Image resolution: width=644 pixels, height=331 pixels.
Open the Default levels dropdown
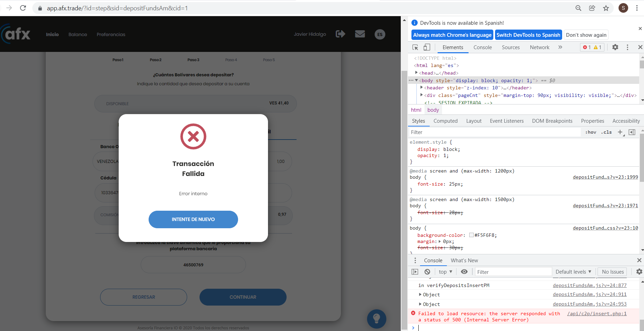[x=573, y=272]
